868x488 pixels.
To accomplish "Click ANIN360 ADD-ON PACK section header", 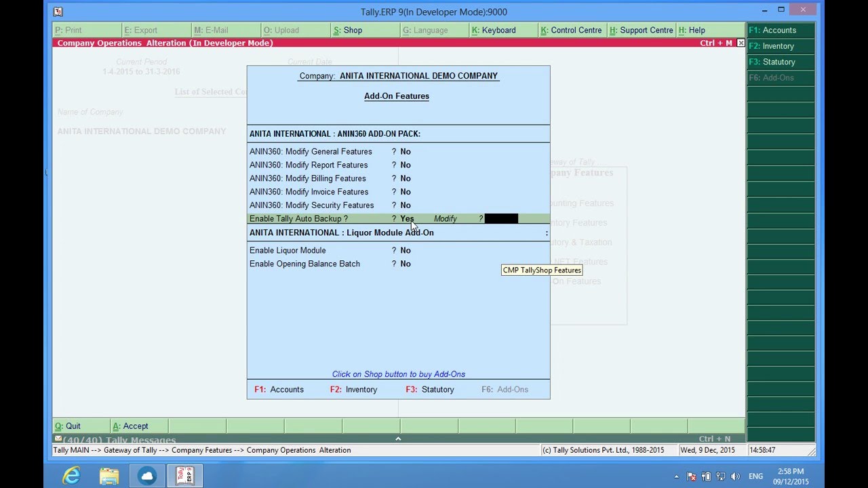I will (335, 134).
